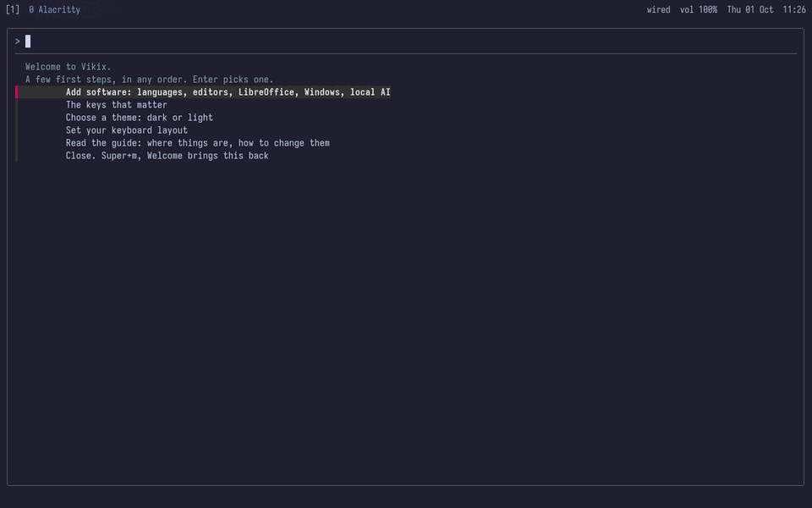Select the Add software menu entry

pyautogui.click(x=228, y=92)
